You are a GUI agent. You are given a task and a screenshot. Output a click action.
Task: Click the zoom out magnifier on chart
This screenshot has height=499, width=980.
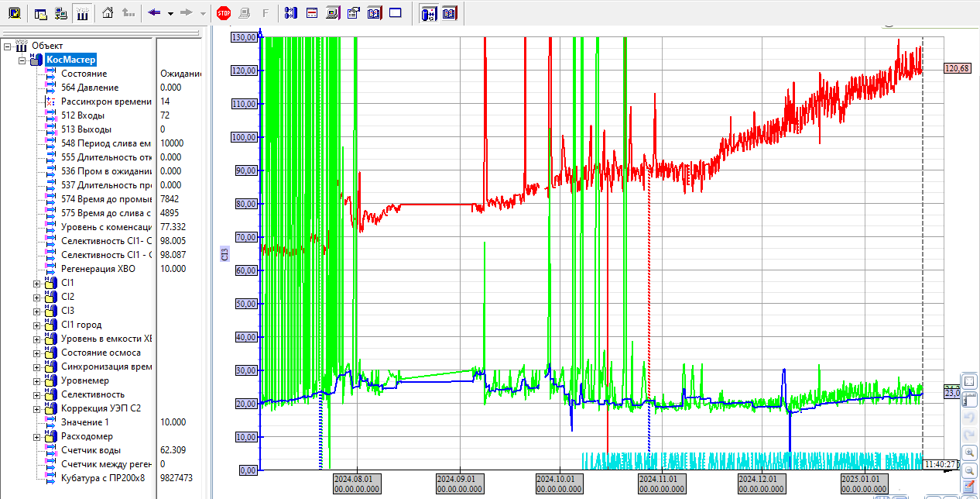969,470
